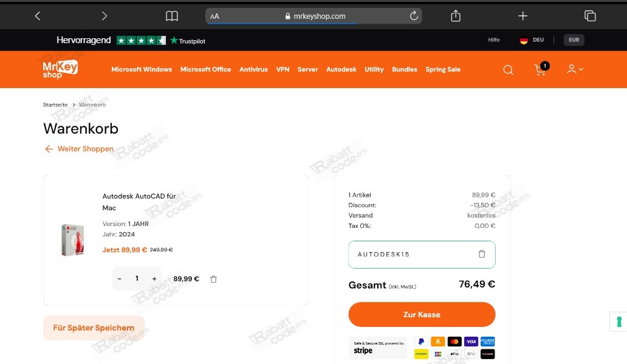Viewport: 627px width, 364px height.
Task: Open the search icon in the navbar
Action: (508, 69)
